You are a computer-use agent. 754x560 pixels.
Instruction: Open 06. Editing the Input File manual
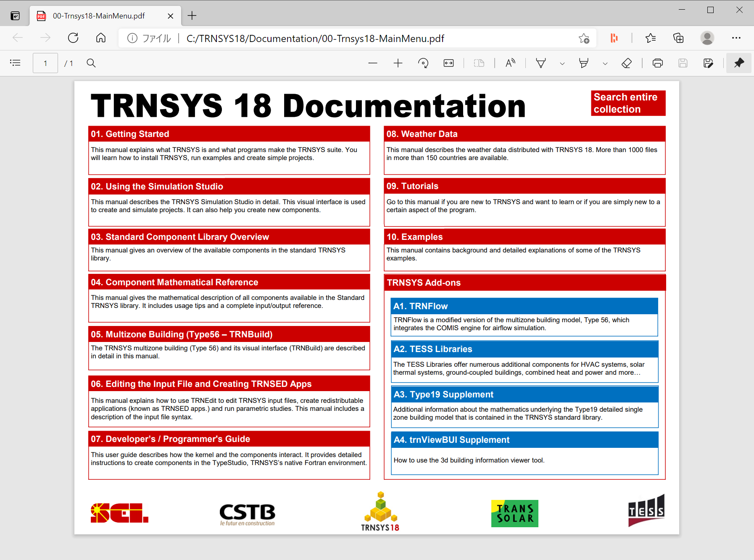point(229,384)
